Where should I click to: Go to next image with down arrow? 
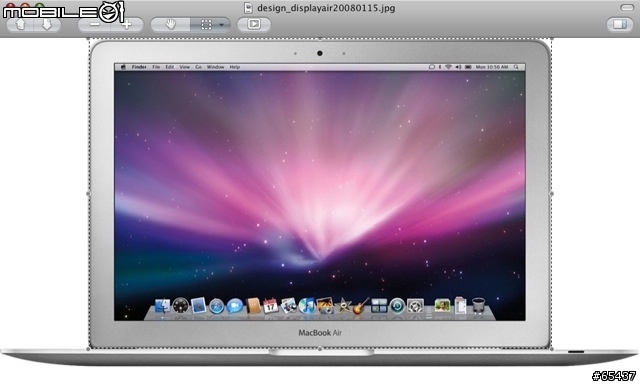(x=47, y=24)
